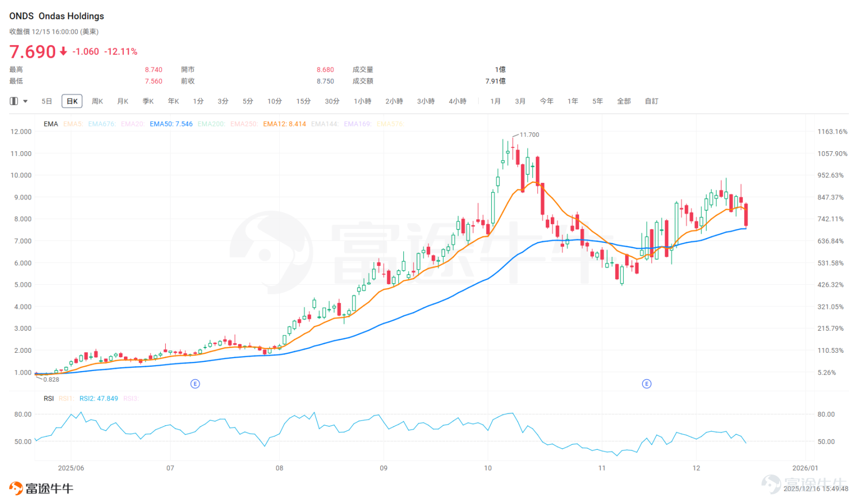Click the 12.000 price axis label

click(x=21, y=131)
